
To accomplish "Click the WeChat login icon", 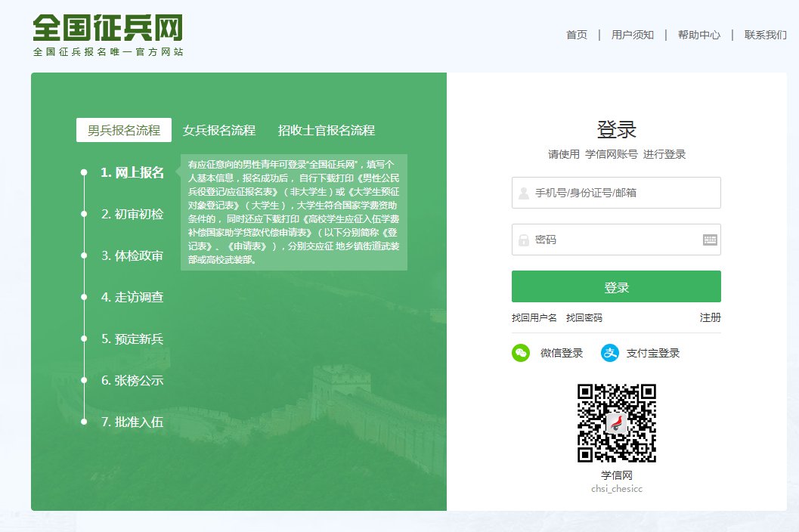I will click(x=521, y=353).
